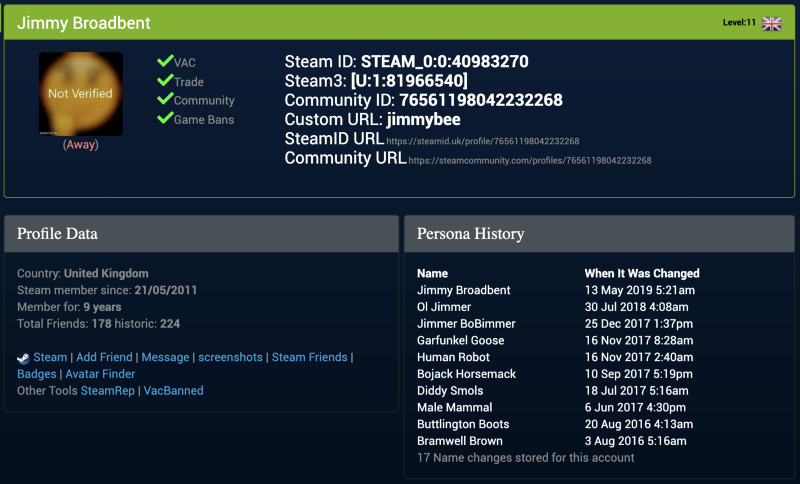Open the SteamRep tool link
This screenshot has height=484, width=800.
(x=108, y=391)
